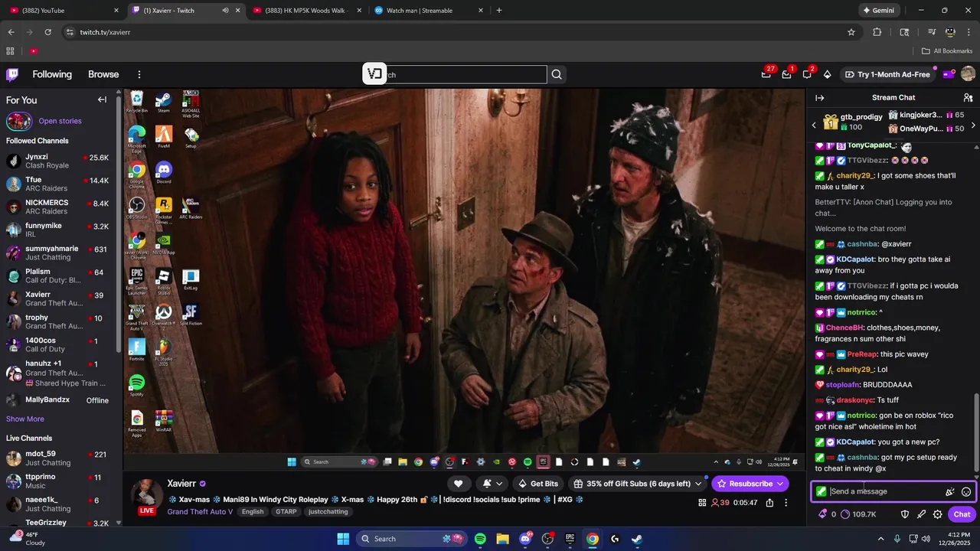Click Try 1-Month Ad-Free button
Screen dimensions: 980x551
pos(887,74)
